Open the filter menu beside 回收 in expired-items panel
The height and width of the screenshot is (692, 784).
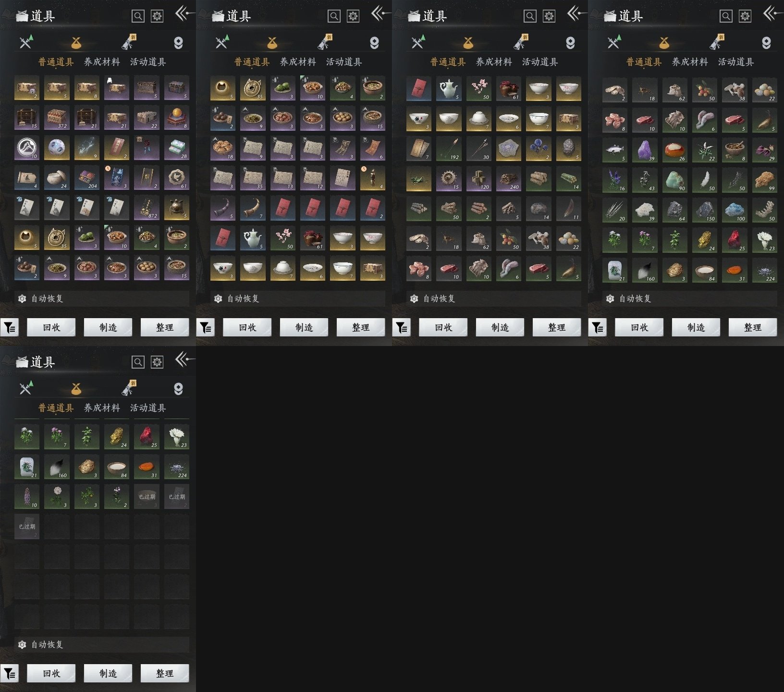pos(10,673)
